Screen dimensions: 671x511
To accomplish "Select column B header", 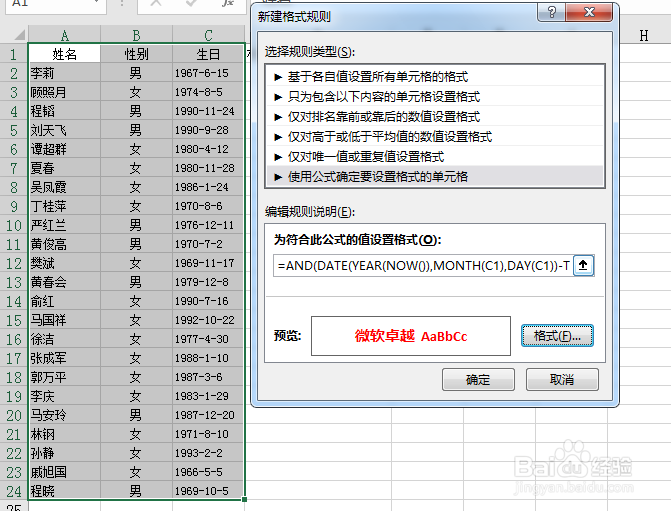I will pos(136,35).
